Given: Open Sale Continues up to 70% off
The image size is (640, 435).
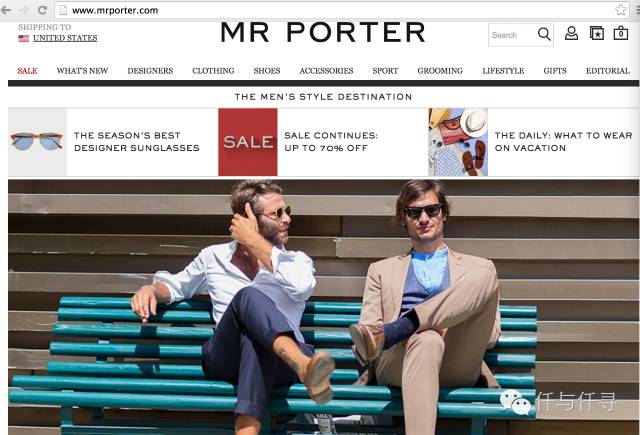Looking at the screenshot, I should (x=331, y=142).
